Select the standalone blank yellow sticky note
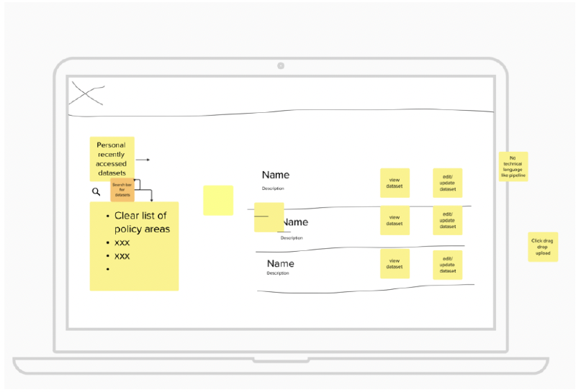 pos(218,200)
